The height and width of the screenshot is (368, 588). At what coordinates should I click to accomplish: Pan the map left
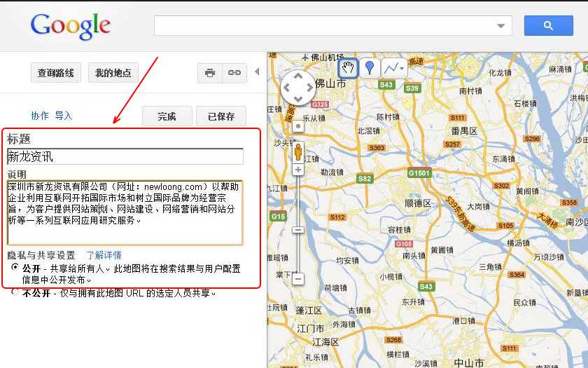[287, 88]
